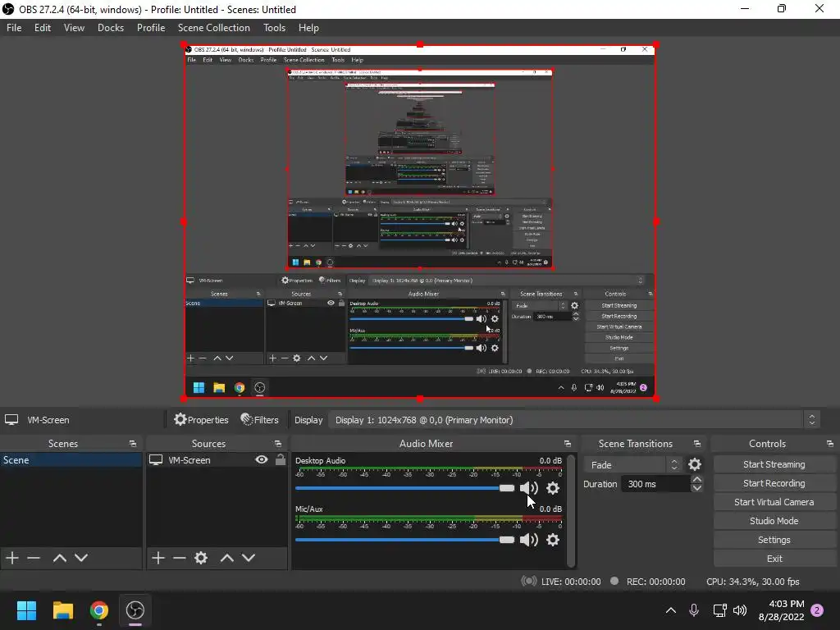Viewport: 840px width, 630px height.
Task: Open Filters for VM-Screen source
Action: pyautogui.click(x=260, y=420)
